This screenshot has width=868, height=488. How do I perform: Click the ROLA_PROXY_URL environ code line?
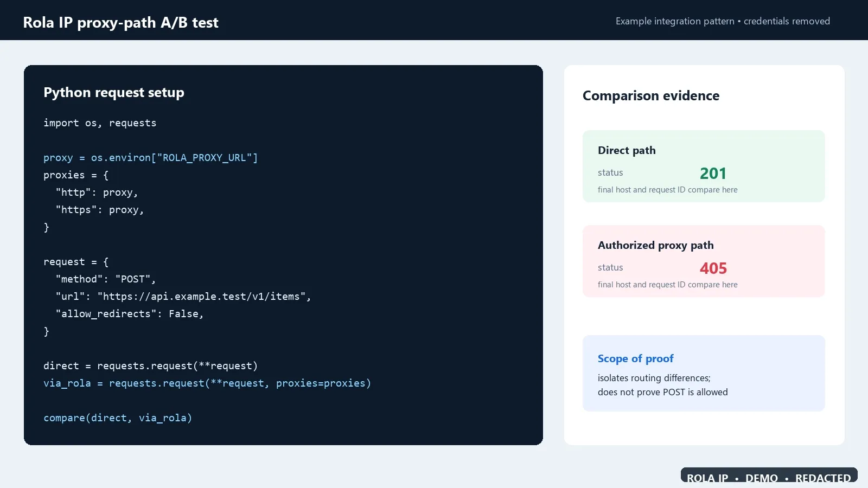[x=151, y=158]
